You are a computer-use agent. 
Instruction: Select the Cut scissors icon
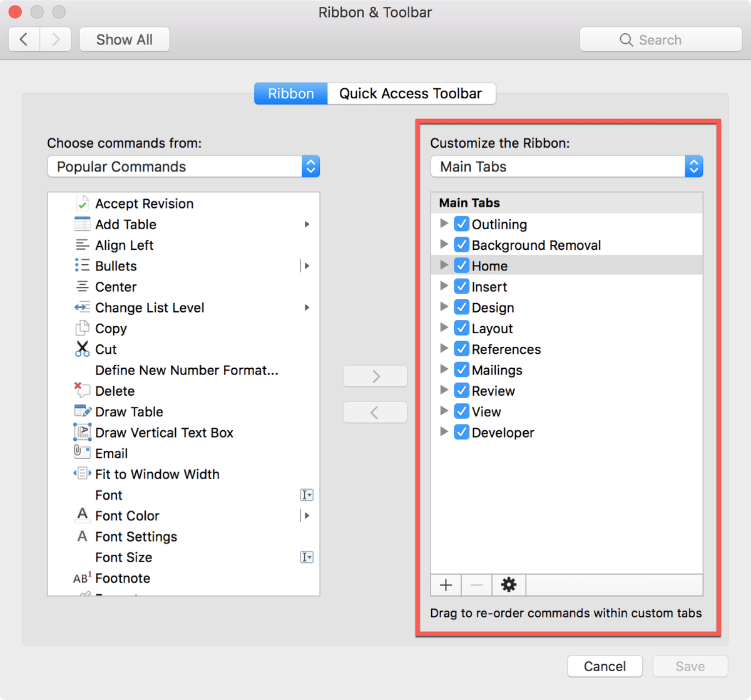82,349
